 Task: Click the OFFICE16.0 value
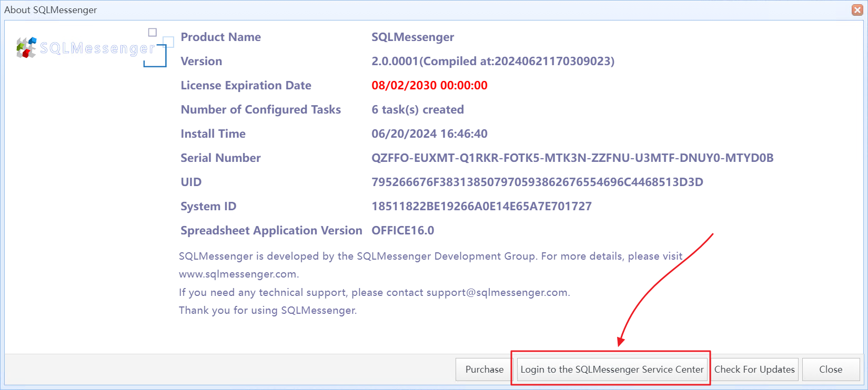pyautogui.click(x=403, y=230)
